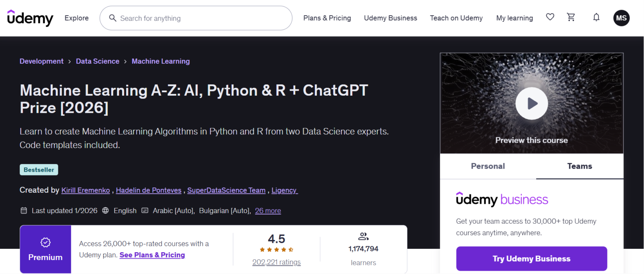This screenshot has width=644, height=274.
Task: Click the Last updated 1/2026 text
Action: pos(65,211)
